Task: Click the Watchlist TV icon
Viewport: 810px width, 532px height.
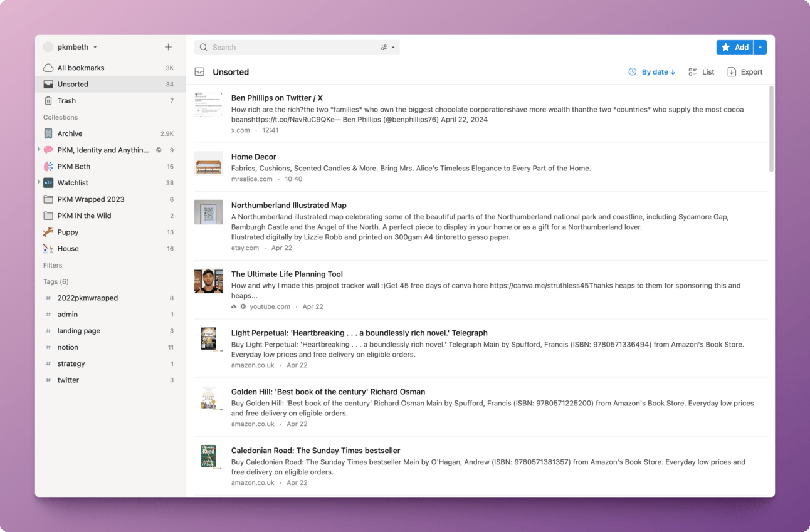Action: (x=48, y=183)
